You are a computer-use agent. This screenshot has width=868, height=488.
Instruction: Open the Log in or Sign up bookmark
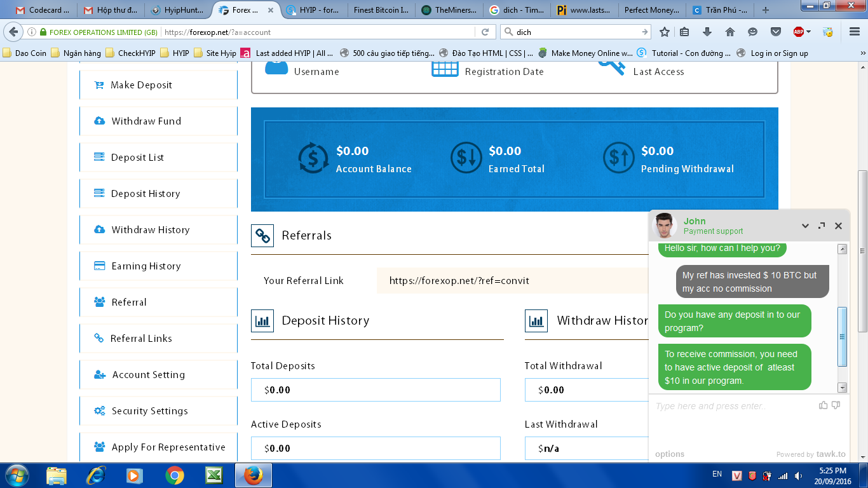773,53
